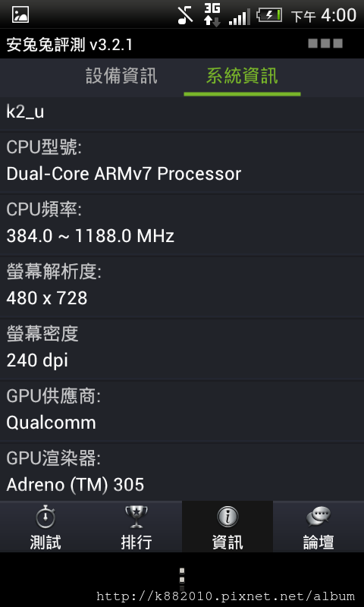Tap the 480 x 728 resolution row

[x=182, y=288]
